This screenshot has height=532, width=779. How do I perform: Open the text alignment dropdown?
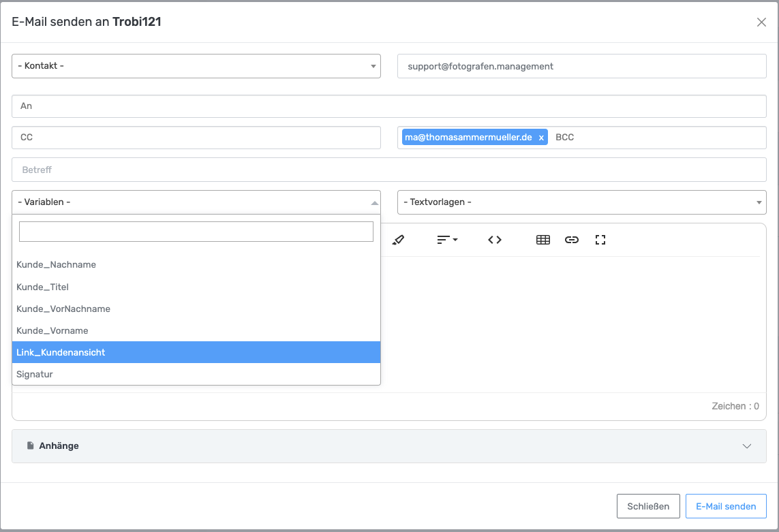[x=447, y=240]
